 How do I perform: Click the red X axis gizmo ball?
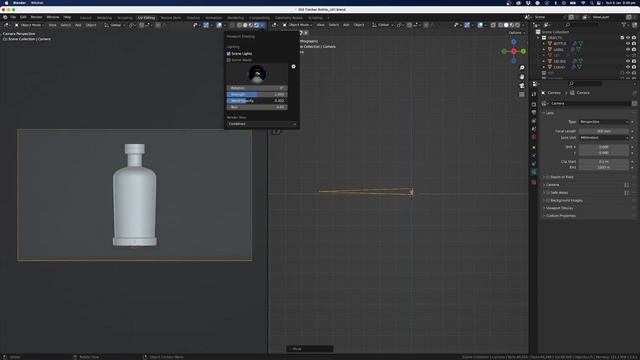click(x=514, y=51)
